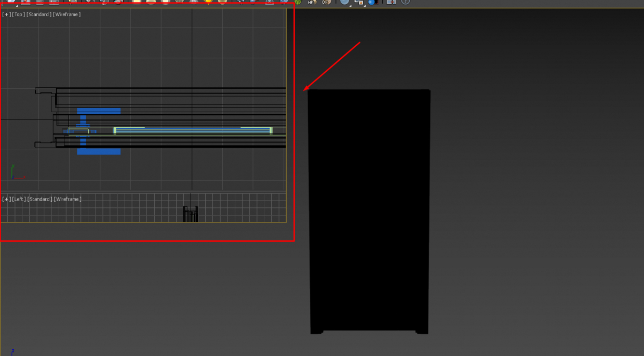
Task: Select the small wireframe object in the Left viewport
Action: 191,214
